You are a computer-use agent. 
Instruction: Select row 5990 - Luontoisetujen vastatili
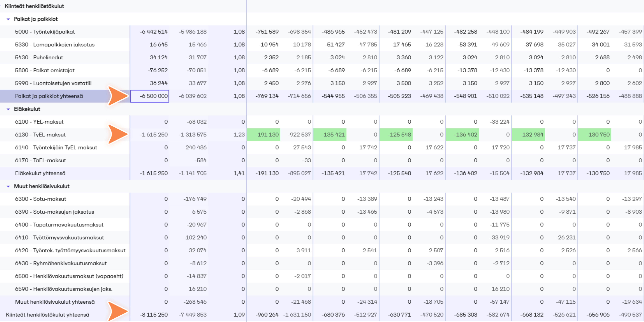[x=322, y=83]
